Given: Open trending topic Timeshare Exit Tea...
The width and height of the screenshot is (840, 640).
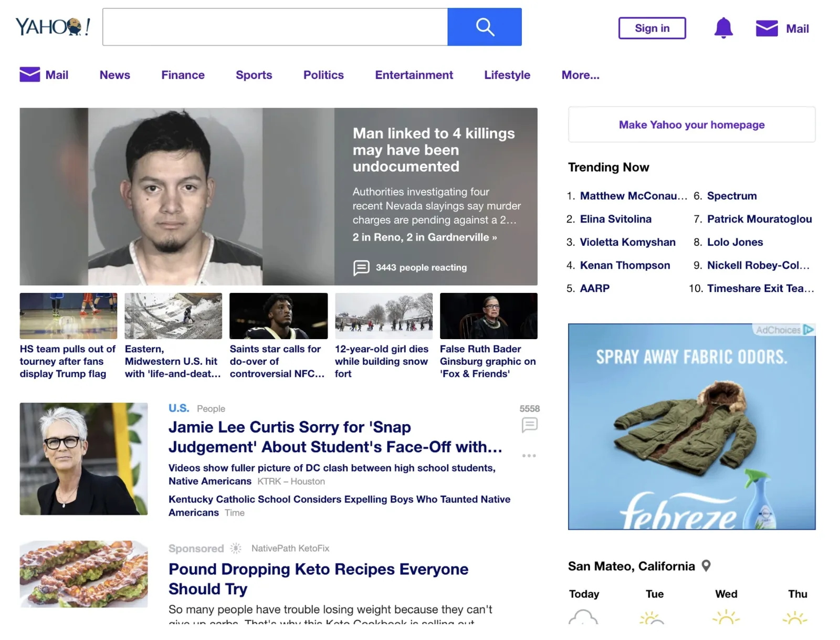Looking at the screenshot, I should (x=760, y=288).
